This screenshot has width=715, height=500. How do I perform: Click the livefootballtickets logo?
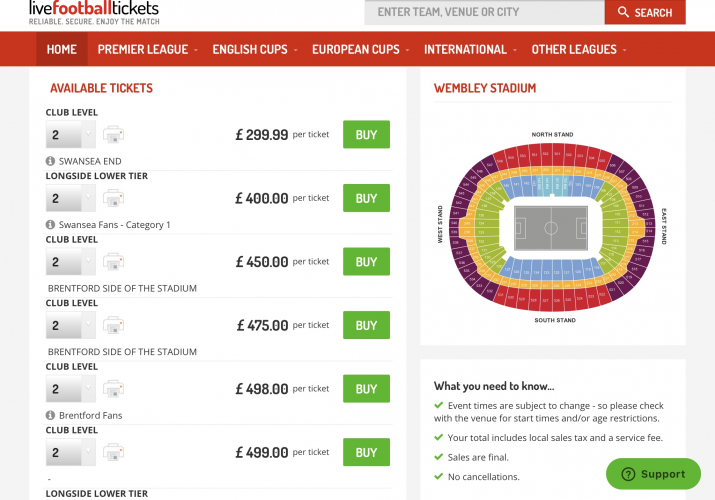click(x=93, y=11)
